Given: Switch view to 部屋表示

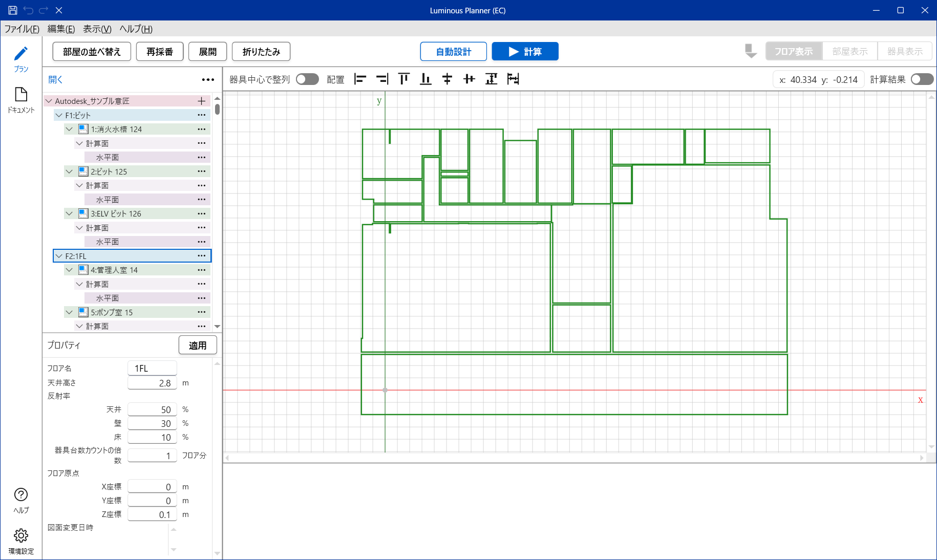Looking at the screenshot, I should click(x=849, y=52).
